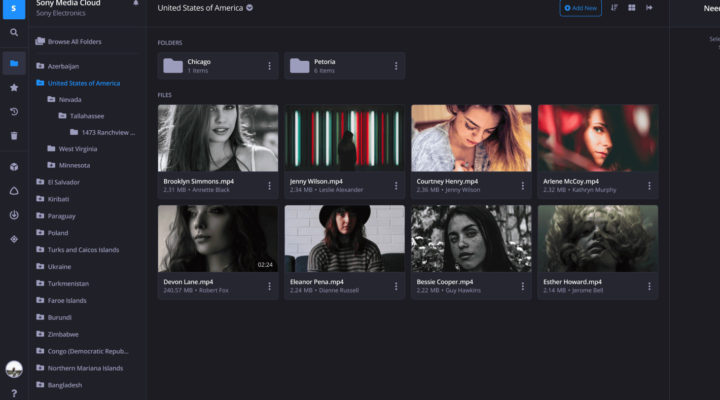Select Bessie Cooper video thumbnail

[x=471, y=238]
